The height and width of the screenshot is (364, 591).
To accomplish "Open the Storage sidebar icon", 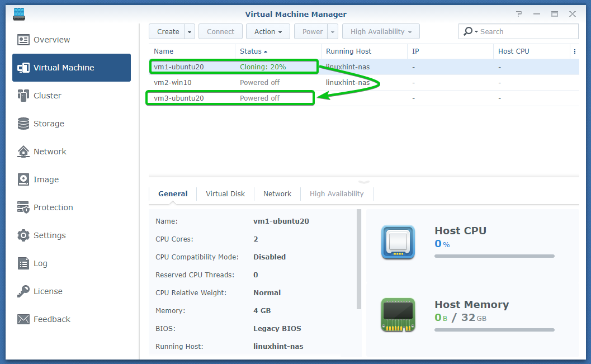I will coord(23,124).
